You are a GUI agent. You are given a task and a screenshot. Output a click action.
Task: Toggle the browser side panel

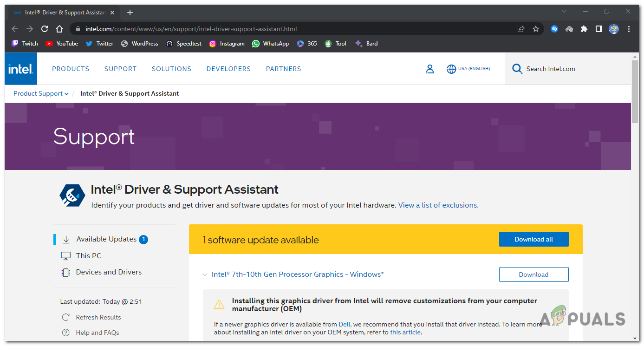click(599, 29)
